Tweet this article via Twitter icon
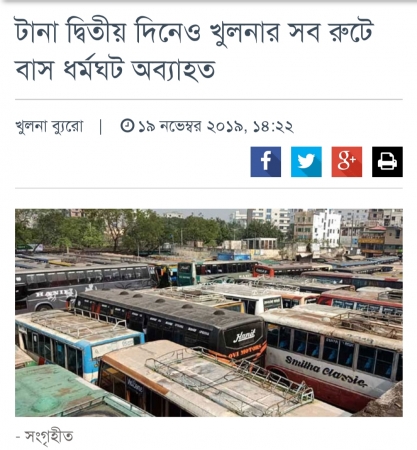 (306, 162)
